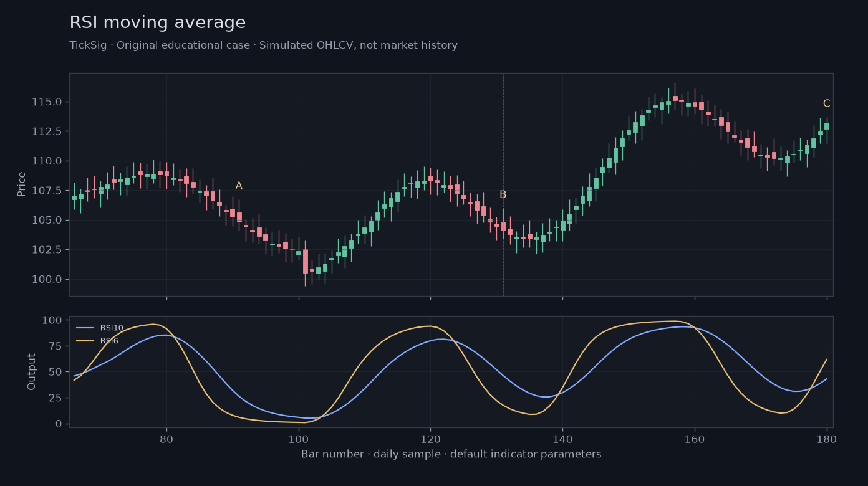
Task: Click the 100.0 price tick label
Action: point(47,279)
